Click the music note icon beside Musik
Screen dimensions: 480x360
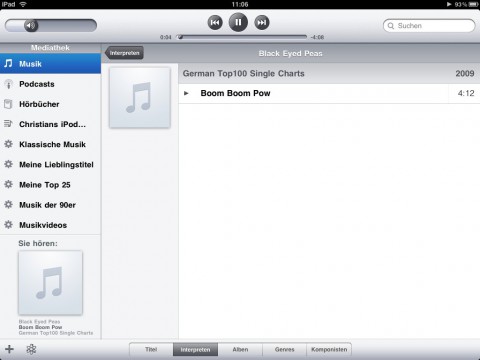[x=8, y=63]
